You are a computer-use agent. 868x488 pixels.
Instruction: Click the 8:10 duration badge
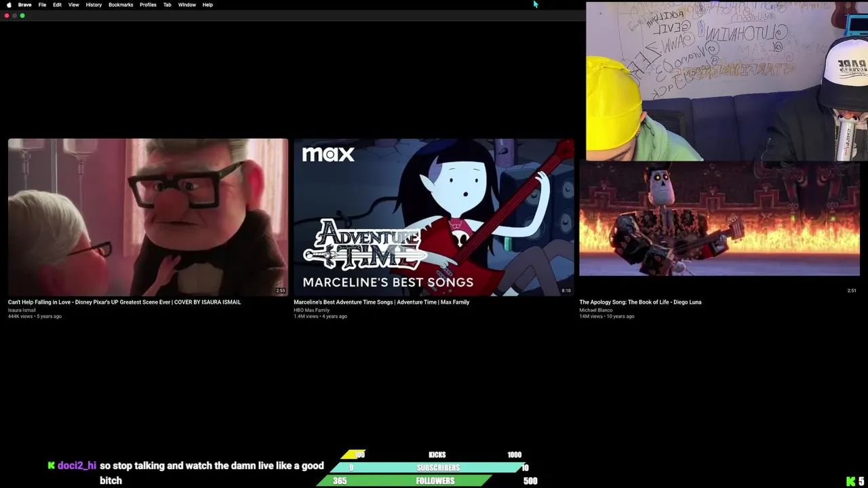(x=566, y=291)
